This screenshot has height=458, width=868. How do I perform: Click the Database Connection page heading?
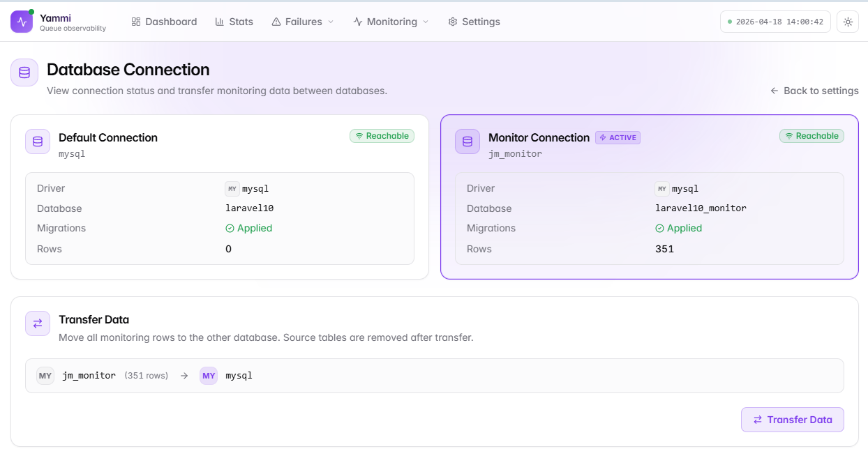point(128,70)
